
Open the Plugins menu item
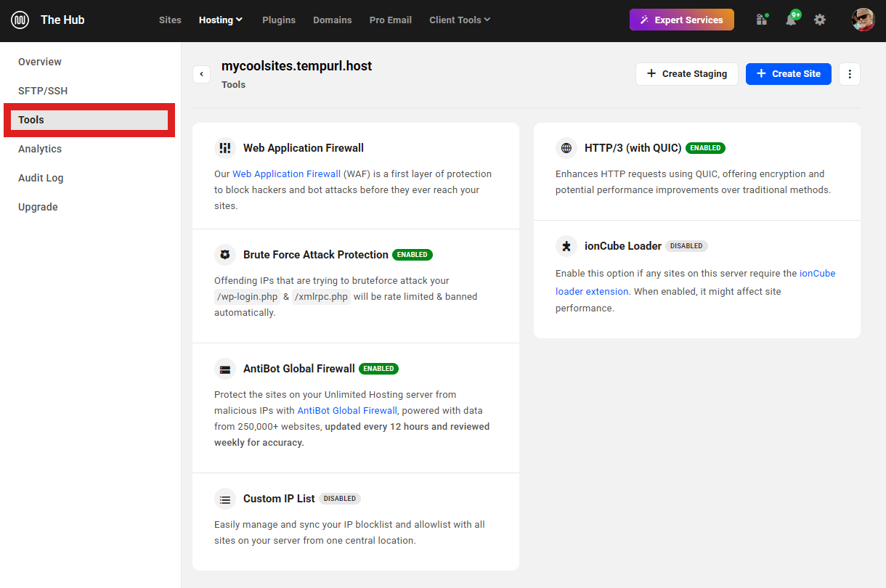[x=279, y=20]
